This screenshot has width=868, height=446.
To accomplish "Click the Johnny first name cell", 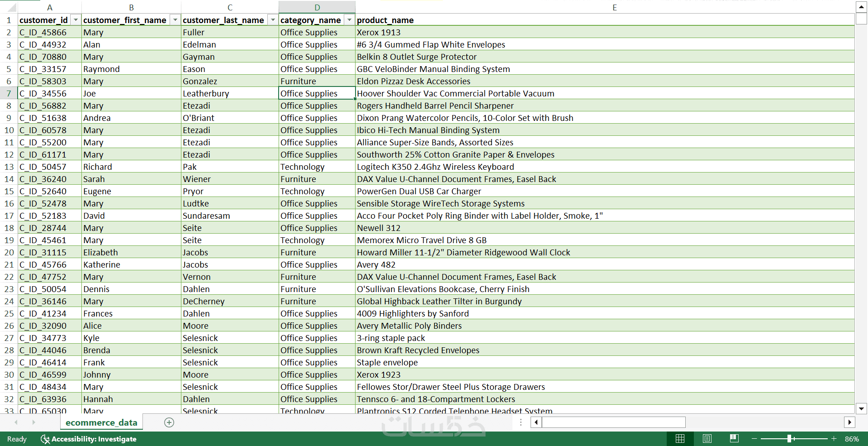I will pyautogui.click(x=131, y=374).
